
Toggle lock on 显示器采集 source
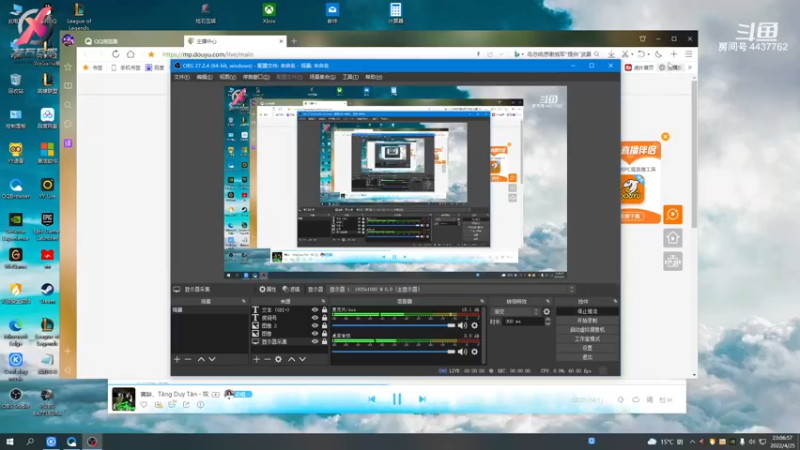(324, 341)
